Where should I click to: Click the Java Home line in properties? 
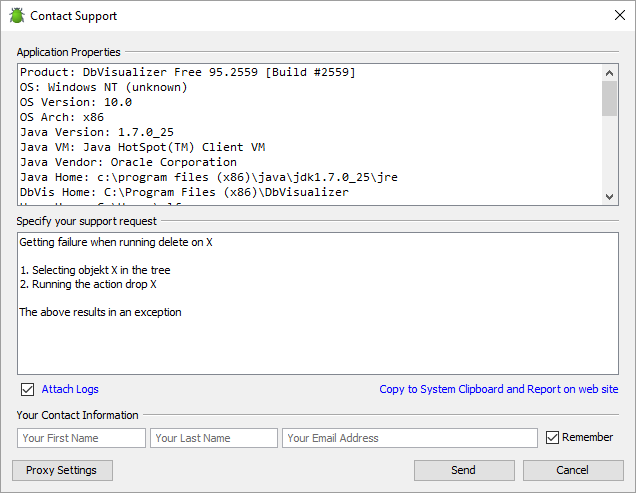point(208,177)
